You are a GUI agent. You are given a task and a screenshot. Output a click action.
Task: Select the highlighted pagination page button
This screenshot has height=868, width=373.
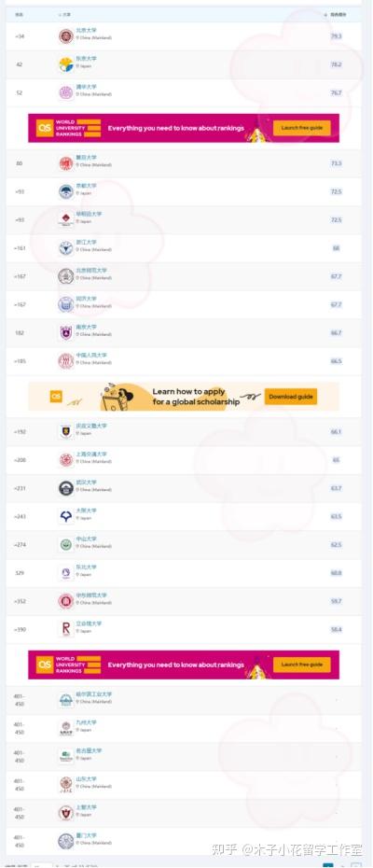coord(328,865)
